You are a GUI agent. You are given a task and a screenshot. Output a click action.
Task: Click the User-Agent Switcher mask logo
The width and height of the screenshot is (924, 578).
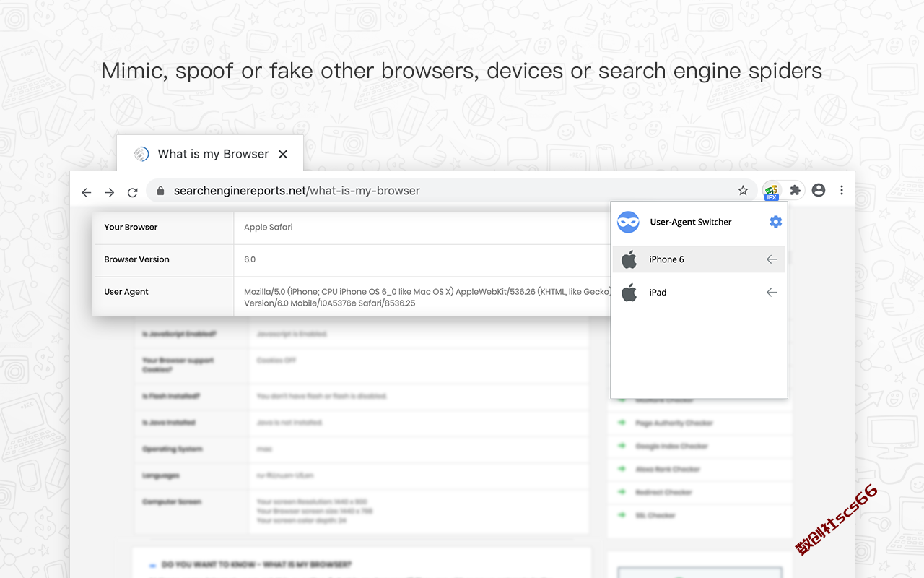pos(629,222)
